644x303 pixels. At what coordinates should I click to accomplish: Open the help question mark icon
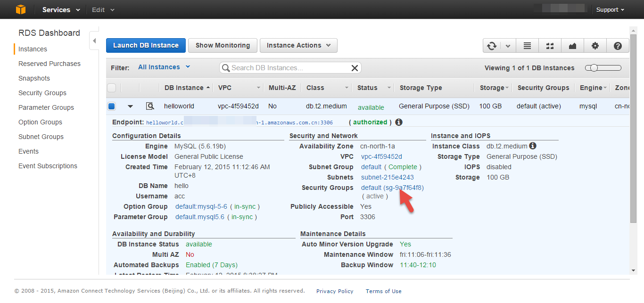point(618,46)
